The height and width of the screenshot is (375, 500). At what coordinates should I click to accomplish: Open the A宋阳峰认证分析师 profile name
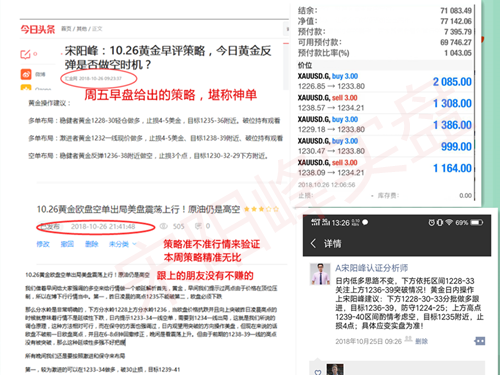click(x=371, y=268)
